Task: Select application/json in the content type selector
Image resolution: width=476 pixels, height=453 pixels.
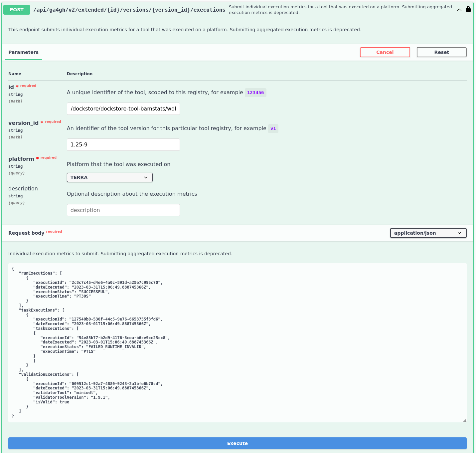Action: pos(428,233)
